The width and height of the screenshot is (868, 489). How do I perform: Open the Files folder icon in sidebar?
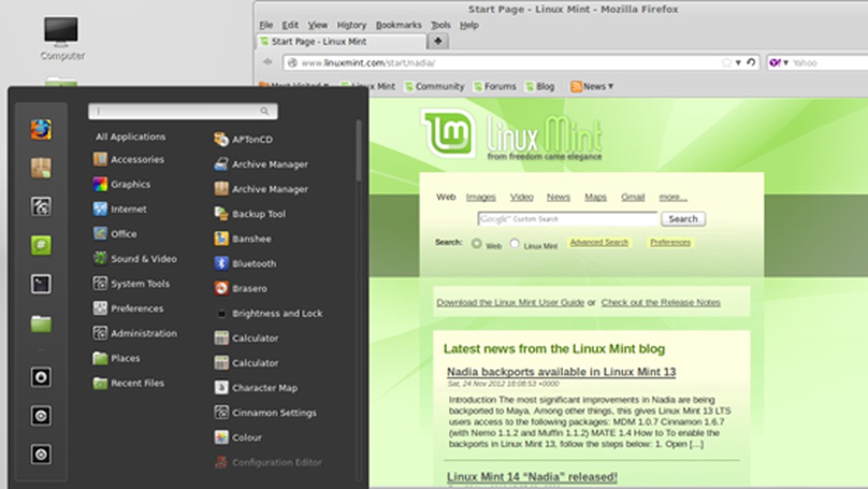(x=41, y=322)
